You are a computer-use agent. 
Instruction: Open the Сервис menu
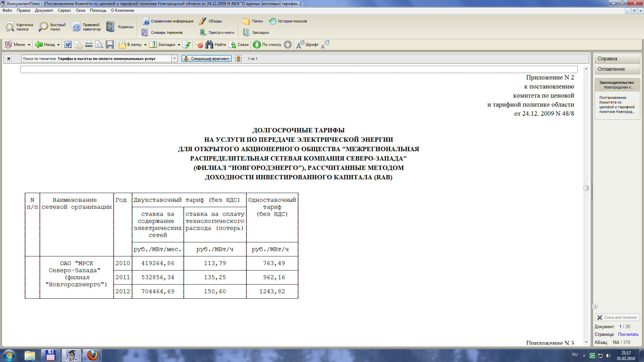click(x=64, y=10)
